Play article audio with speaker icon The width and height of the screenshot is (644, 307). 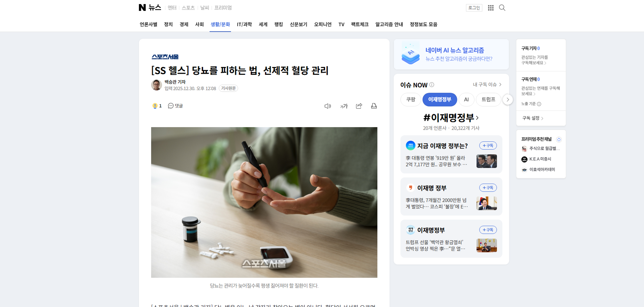click(327, 106)
